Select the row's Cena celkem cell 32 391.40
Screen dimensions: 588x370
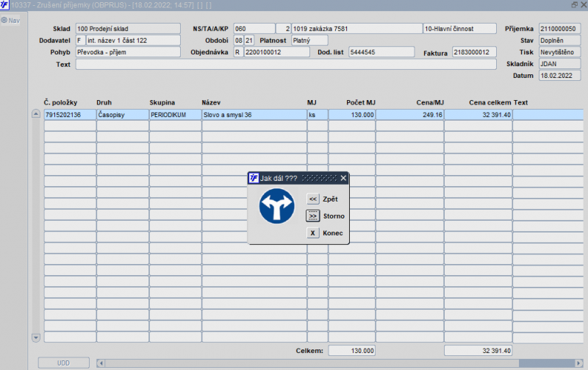pyautogui.click(x=478, y=115)
